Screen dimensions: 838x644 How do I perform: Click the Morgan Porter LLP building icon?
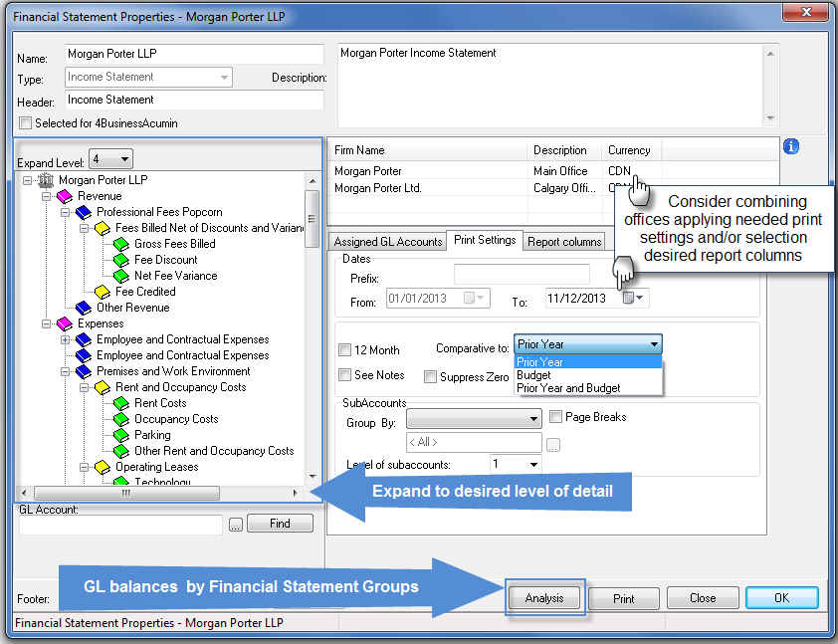tap(46, 180)
